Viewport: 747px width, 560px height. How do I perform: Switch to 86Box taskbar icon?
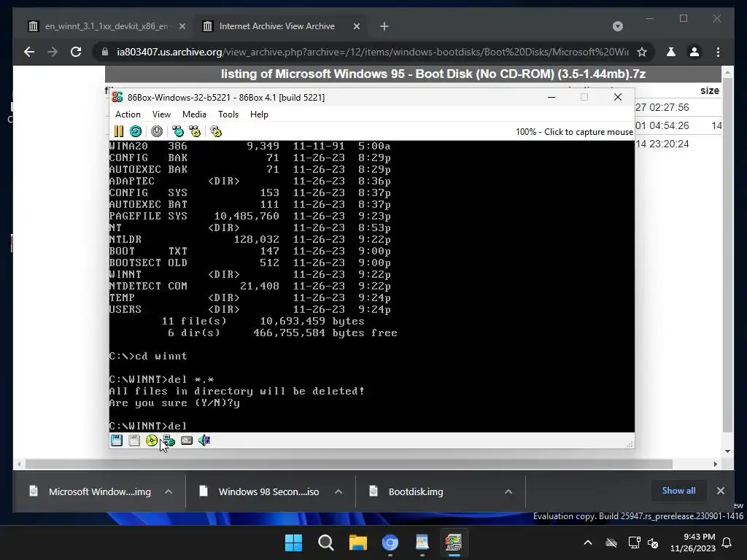point(454,542)
